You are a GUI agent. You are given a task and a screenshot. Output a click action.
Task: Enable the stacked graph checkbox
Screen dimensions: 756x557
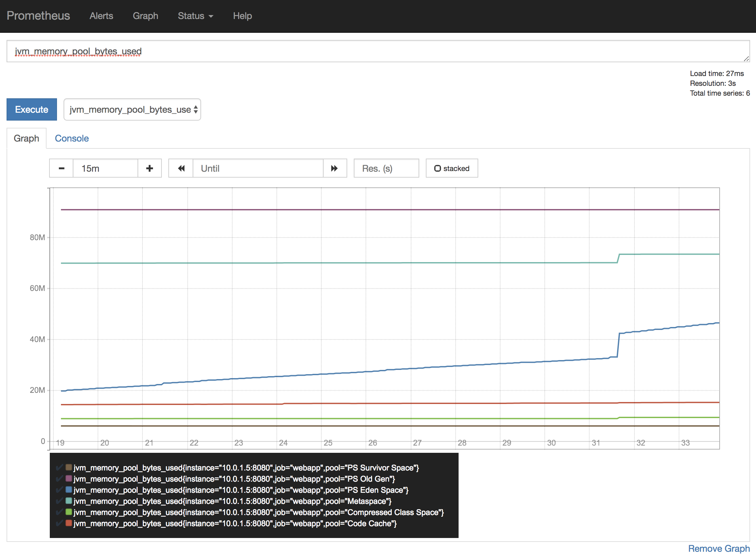coord(438,168)
